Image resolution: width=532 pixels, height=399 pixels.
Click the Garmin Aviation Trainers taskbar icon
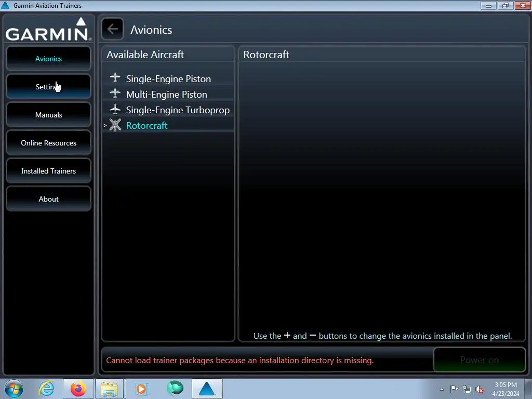click(x=207, y=389)
